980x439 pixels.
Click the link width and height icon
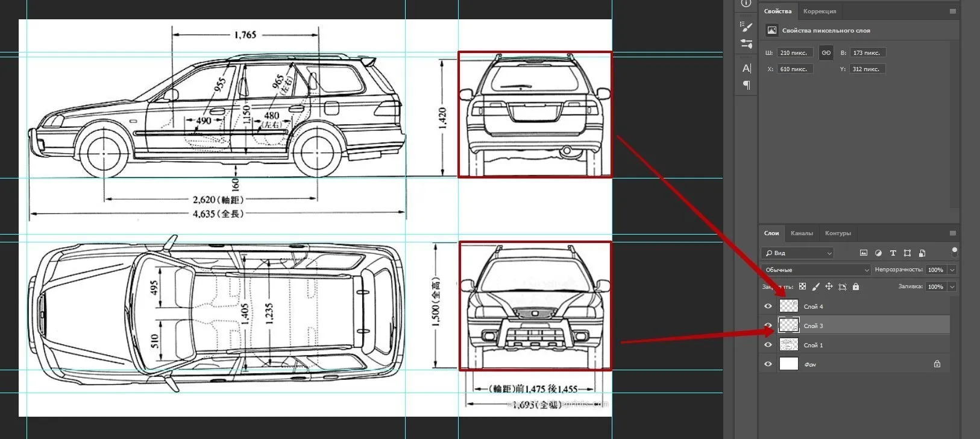pyautogui.click(x=826, y=53)
